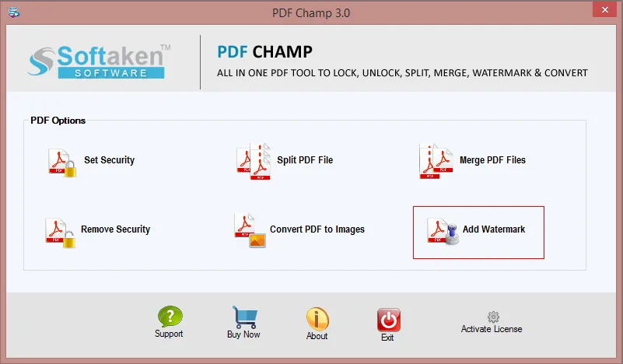Click the PDF Champ 3.0 title text
Viewport: 623px width, 364px height.
tap(311, 13)
